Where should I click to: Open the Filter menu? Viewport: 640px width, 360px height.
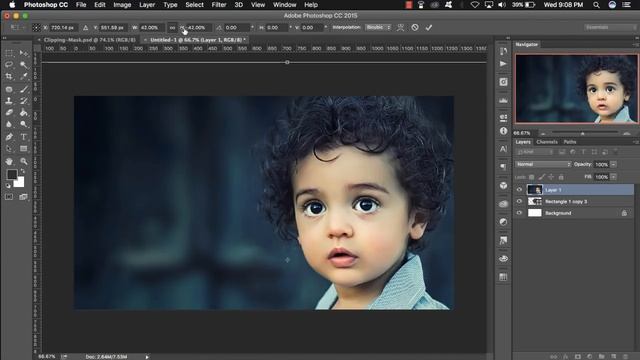(x=219, y=5)
